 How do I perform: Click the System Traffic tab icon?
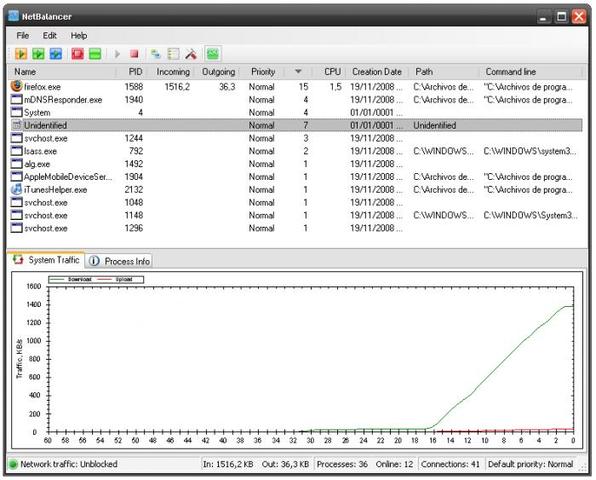click(18, 260)
